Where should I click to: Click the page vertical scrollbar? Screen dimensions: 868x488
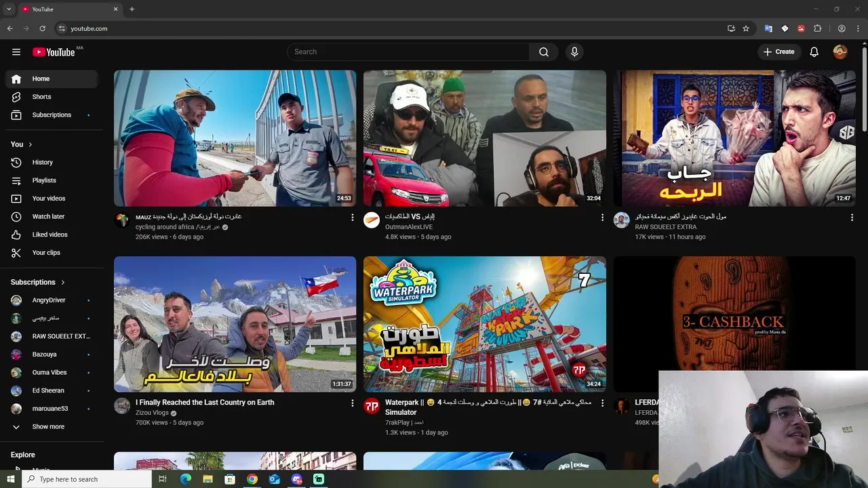pyautogui.click(x=864, y=88)
